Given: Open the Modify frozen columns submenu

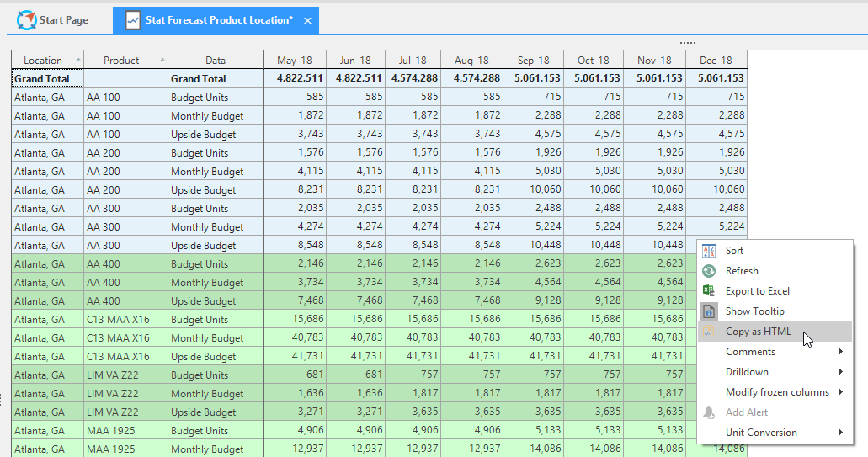Looking at the screenshot, I should pyautogui.click(x=775, y=391).
